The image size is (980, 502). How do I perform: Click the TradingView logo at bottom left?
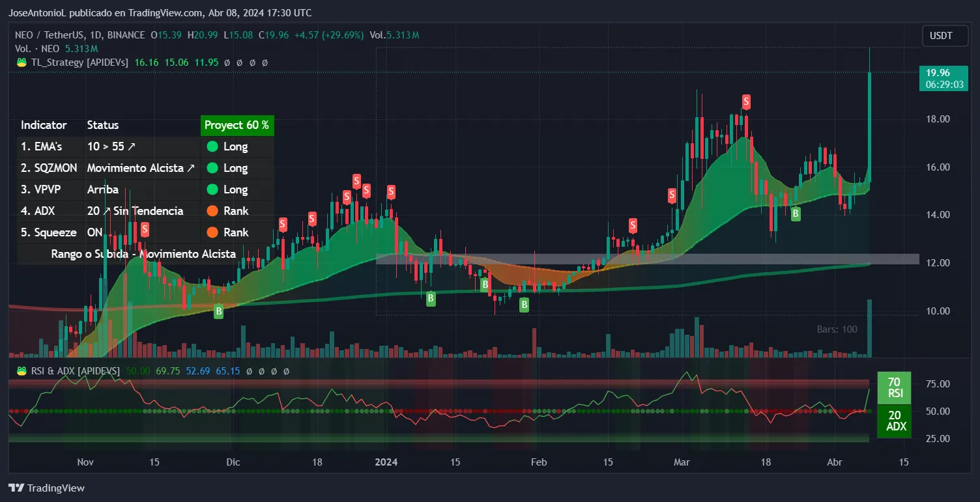click(46, 488)
